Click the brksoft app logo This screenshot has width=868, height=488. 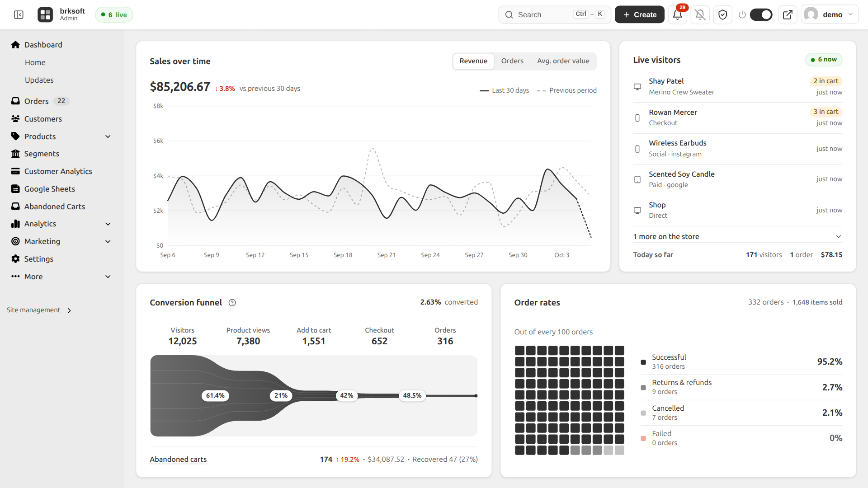click(45, 15)
